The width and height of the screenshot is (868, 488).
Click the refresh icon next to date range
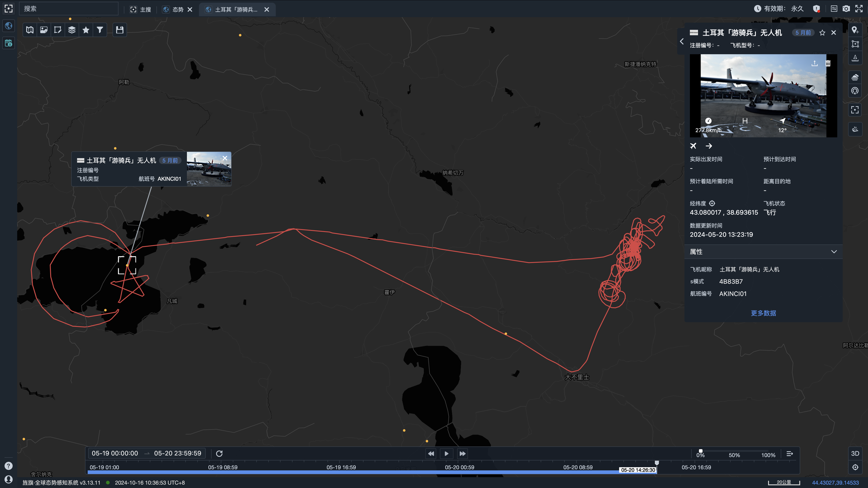(x=219, y=453)
